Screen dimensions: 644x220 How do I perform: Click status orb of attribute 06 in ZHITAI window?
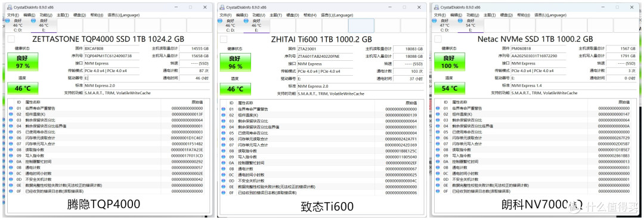point(224,139)
